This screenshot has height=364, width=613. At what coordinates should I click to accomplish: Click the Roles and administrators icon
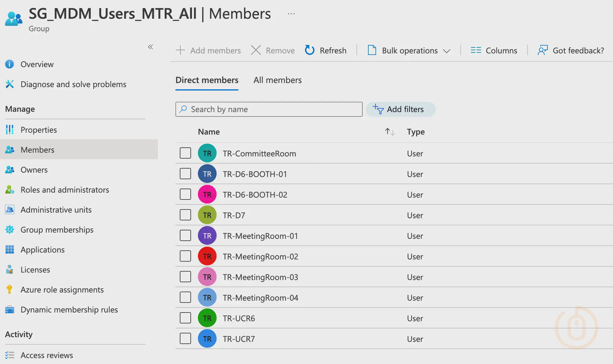pyautogui.click(x=10, y=190)
